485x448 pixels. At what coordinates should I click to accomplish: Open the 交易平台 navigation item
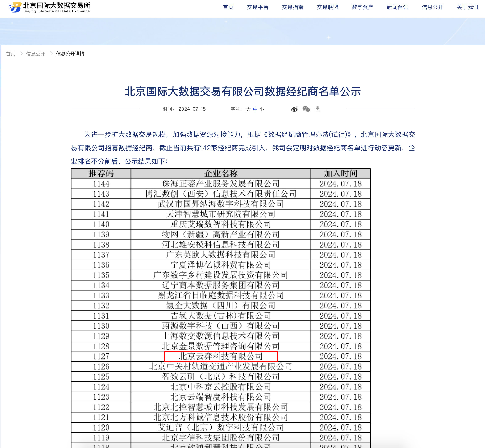click(258, 7)
